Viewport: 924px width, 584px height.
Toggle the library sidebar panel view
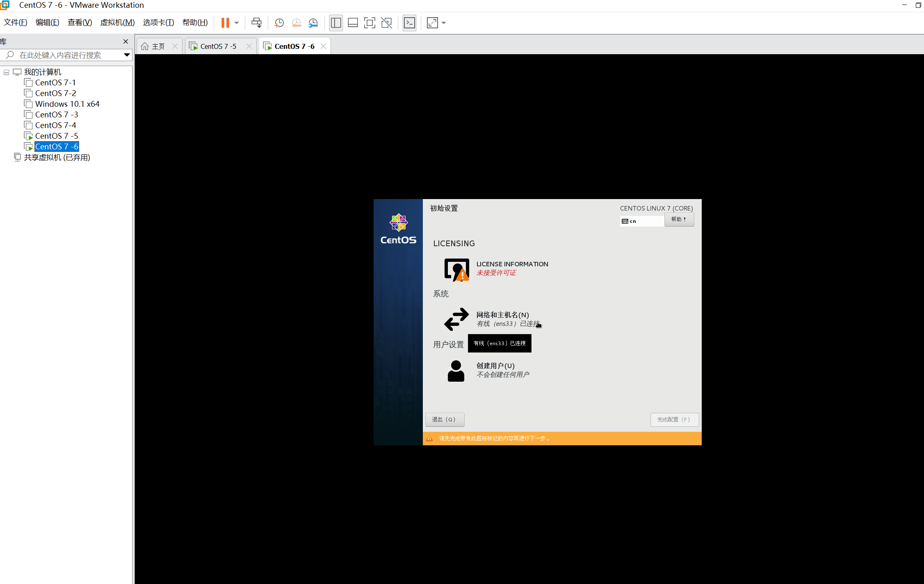point(336,23)
